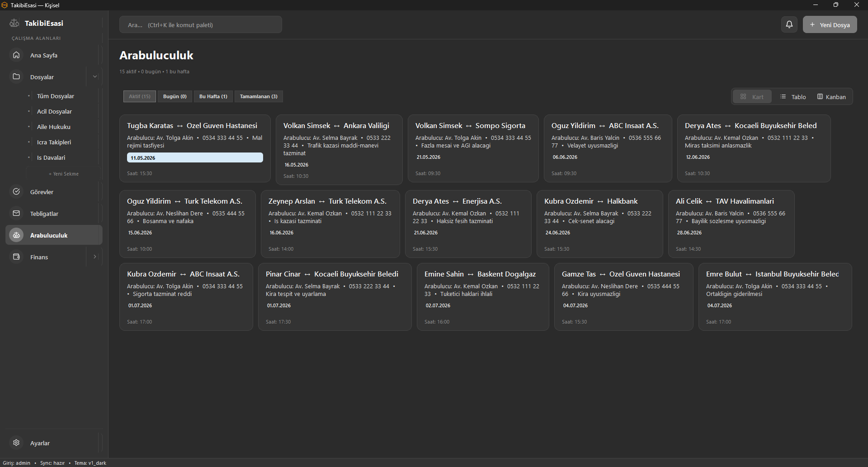Expand the Finans section chevron
Image resolution: width=868 pixels, height=467 pixels.
click(95, 257)
